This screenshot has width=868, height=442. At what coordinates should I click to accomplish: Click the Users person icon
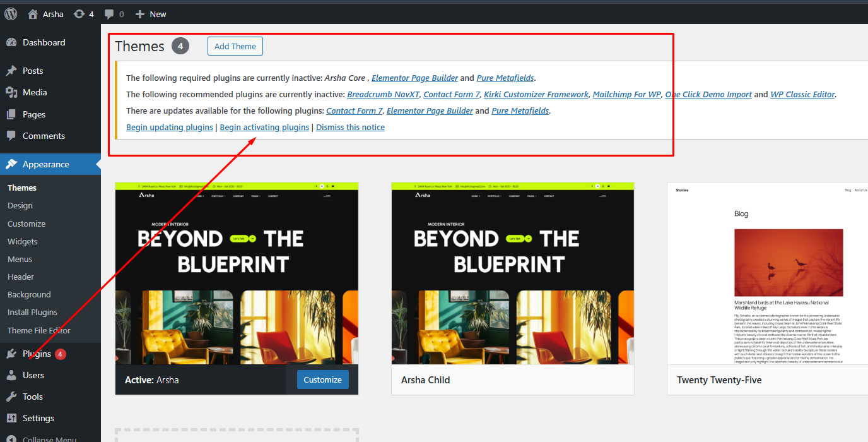11,375
